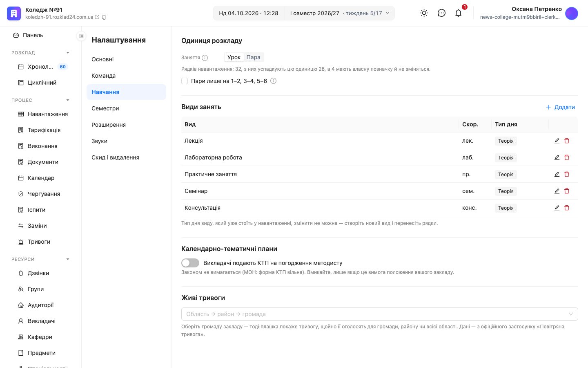The image size is (588, 368).
Task: Click info icon after pairs checkbox label
Action: point(274,81)
